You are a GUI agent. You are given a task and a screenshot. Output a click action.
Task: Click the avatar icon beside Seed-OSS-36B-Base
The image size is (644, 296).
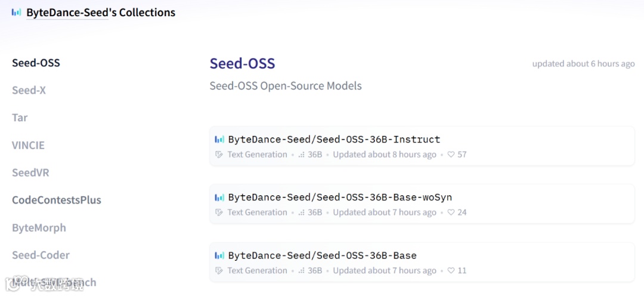coord(219,255)
